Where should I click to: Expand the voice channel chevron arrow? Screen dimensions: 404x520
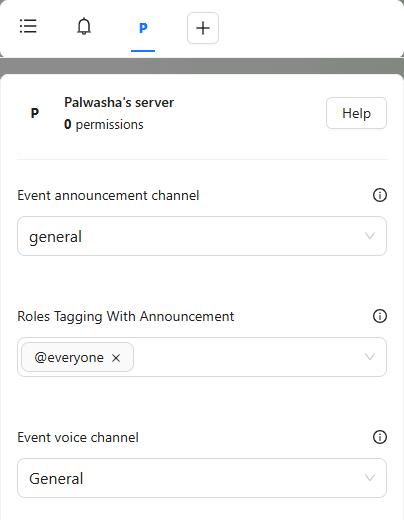[370, 478]
